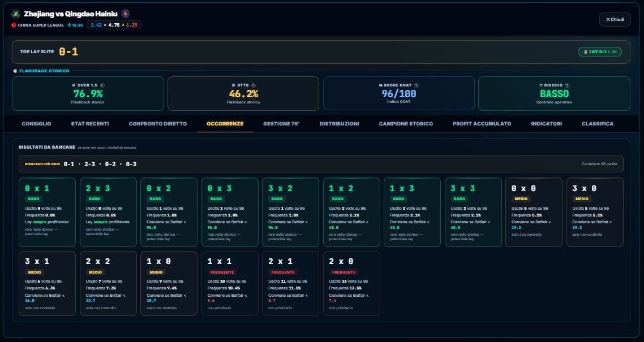Click the 2 x 0 score card
This screenshot has width=644, height=342.
point(351,283)
